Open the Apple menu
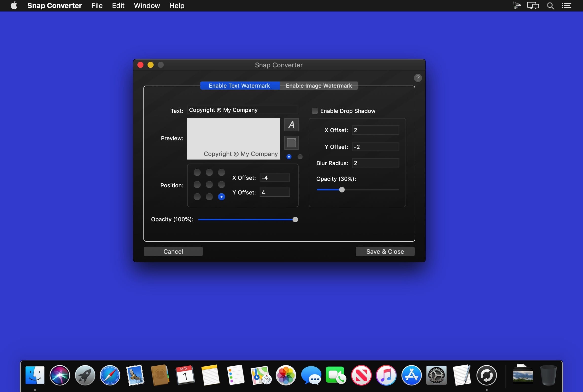Image resolution: width=583 pixels, height=392 pixels. coord(14,6)
